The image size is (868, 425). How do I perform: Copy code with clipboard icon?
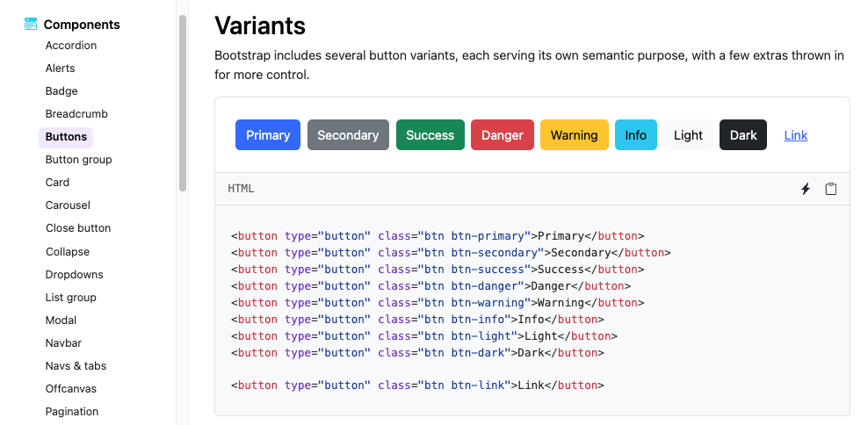click(x=831, y=189)
